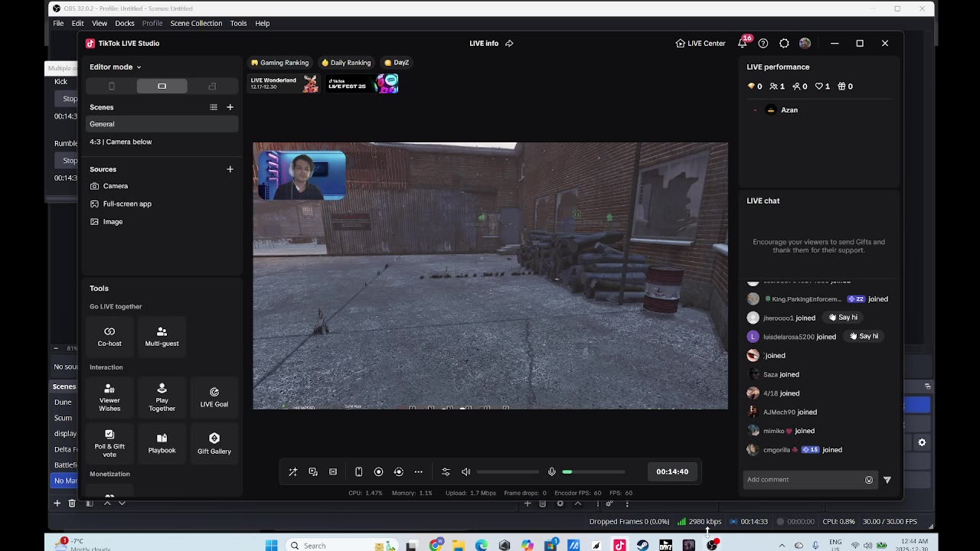Open the Play Together tool

coord(162,397)
